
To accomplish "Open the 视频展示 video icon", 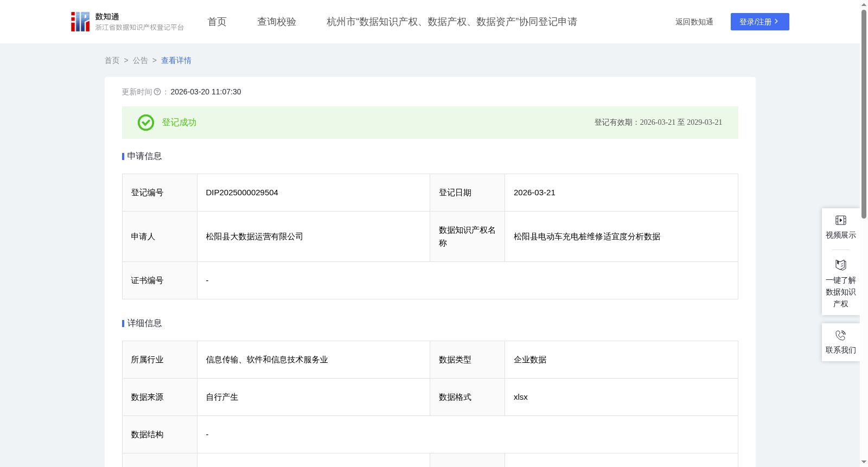I will (x=841, y=220).
